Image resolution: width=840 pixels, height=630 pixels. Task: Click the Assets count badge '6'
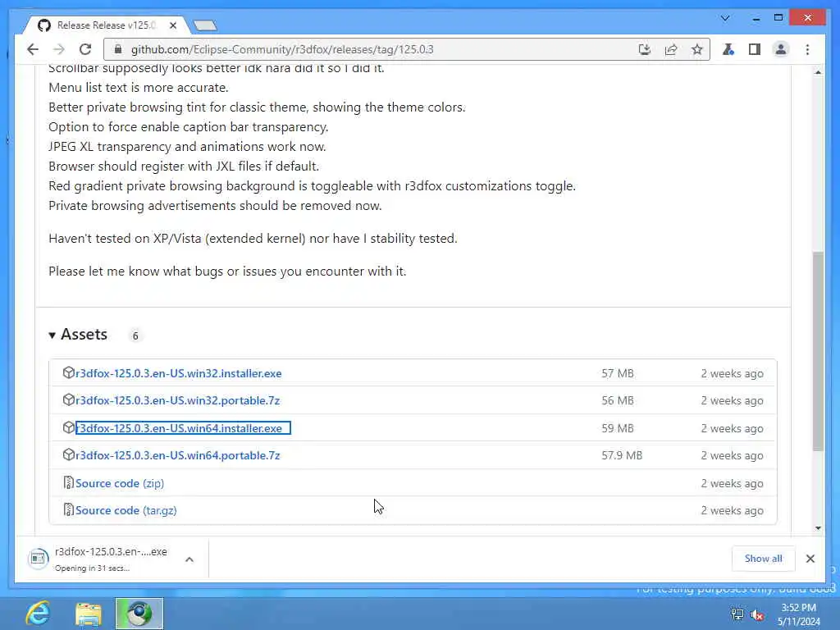[x=135, y=336]
